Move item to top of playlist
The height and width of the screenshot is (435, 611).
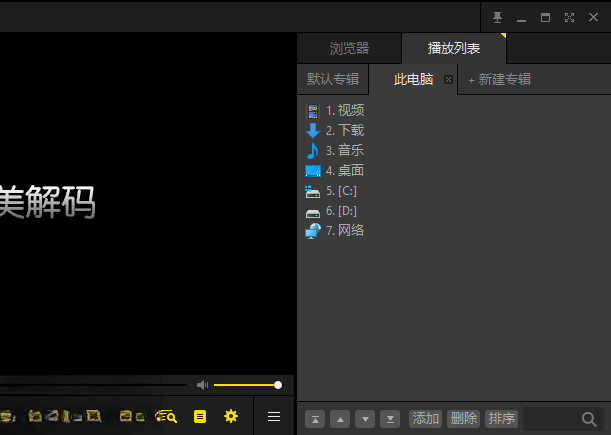pyautogui.click(x=315, y=419)
